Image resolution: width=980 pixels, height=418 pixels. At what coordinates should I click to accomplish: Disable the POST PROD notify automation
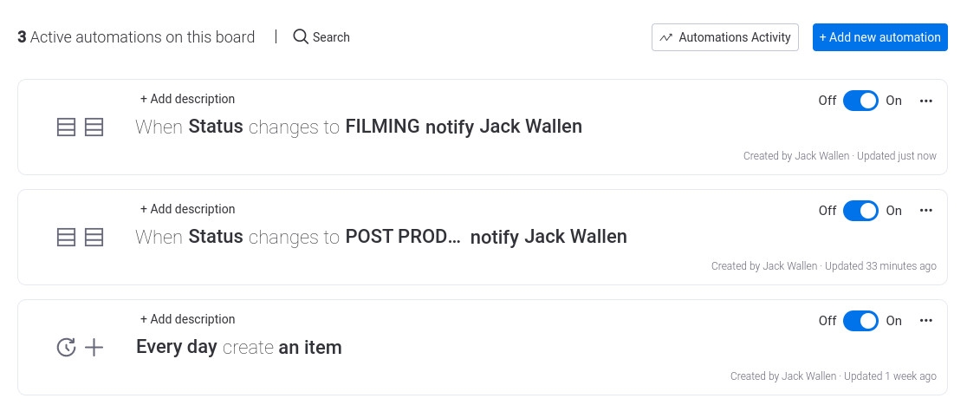coord(860,211)
